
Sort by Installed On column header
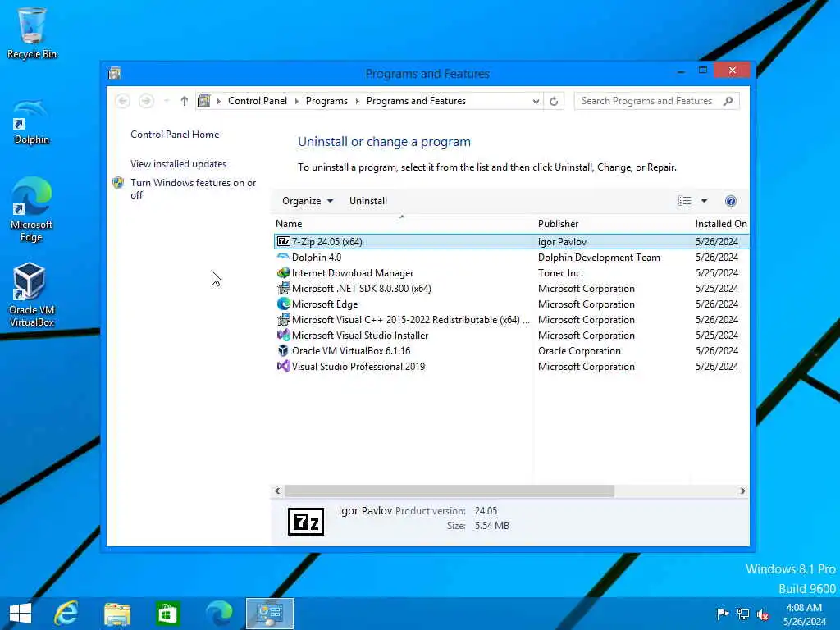tap(720, 224)
